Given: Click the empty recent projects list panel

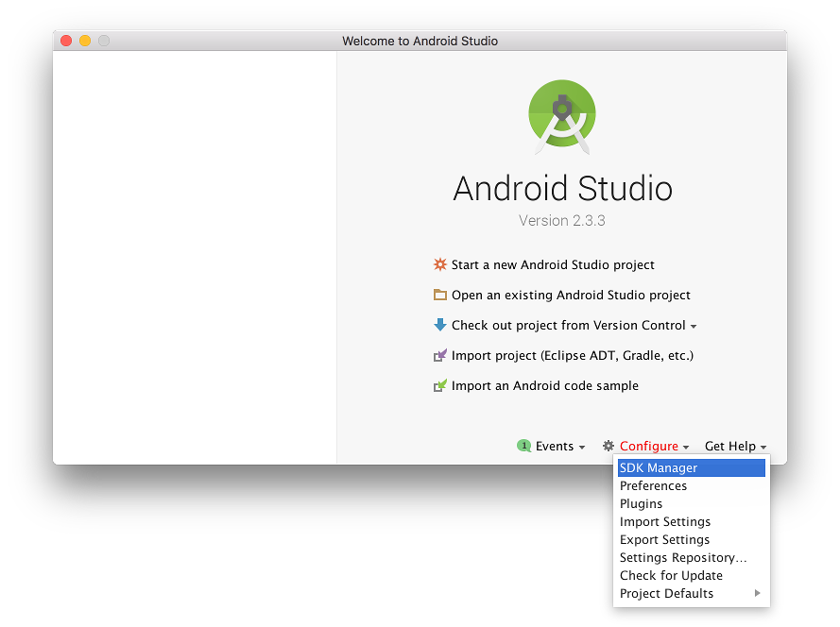Looking at the screenshot, I should coord(195,258).
